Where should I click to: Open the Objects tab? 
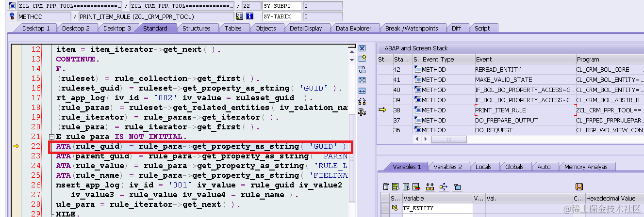265,28
